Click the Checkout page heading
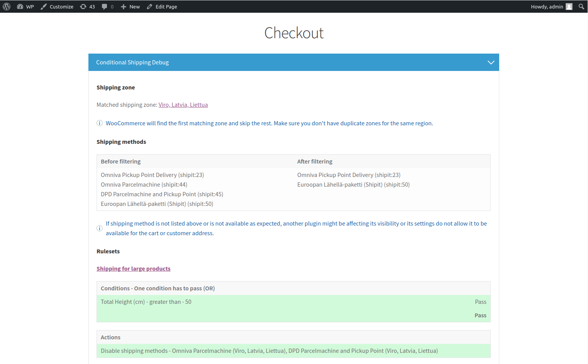588x364 pixels. click(294, 33)
